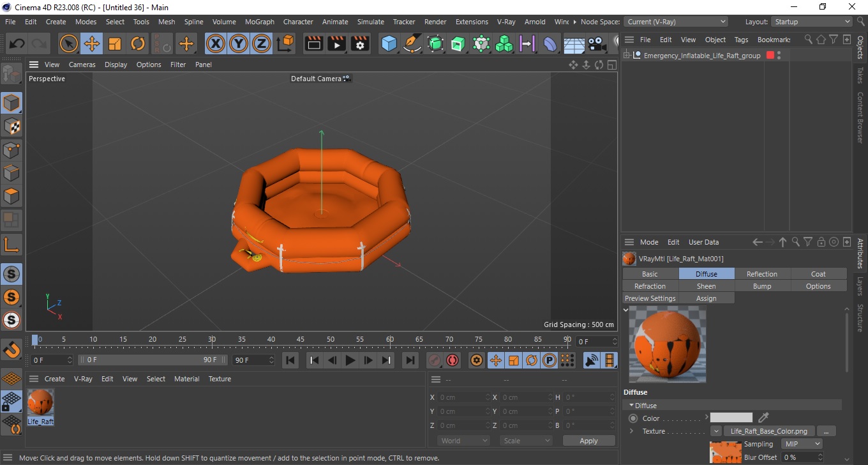The image size is (868, 465).
Task: Click the Undo arrow icon
Action: [17, 44]
